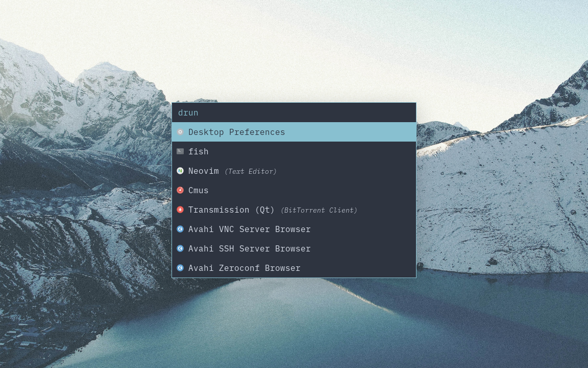Click the fish shell terminal icon

tap(180, 151)
